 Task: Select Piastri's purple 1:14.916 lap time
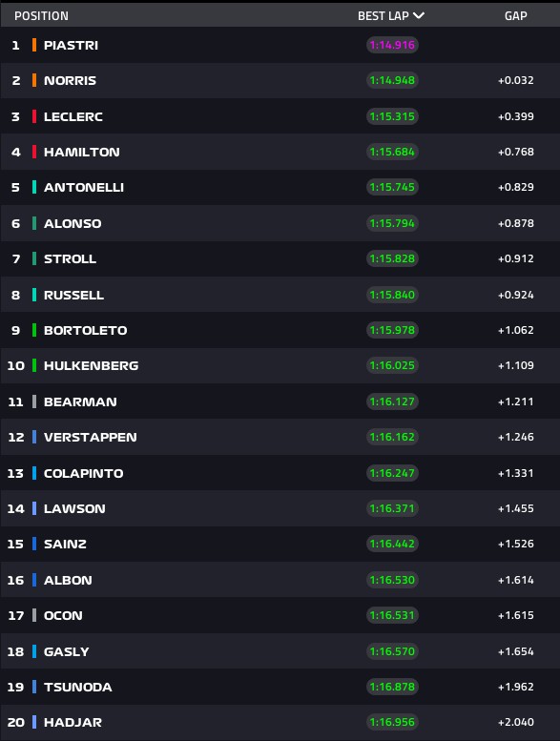pos(392,45)
